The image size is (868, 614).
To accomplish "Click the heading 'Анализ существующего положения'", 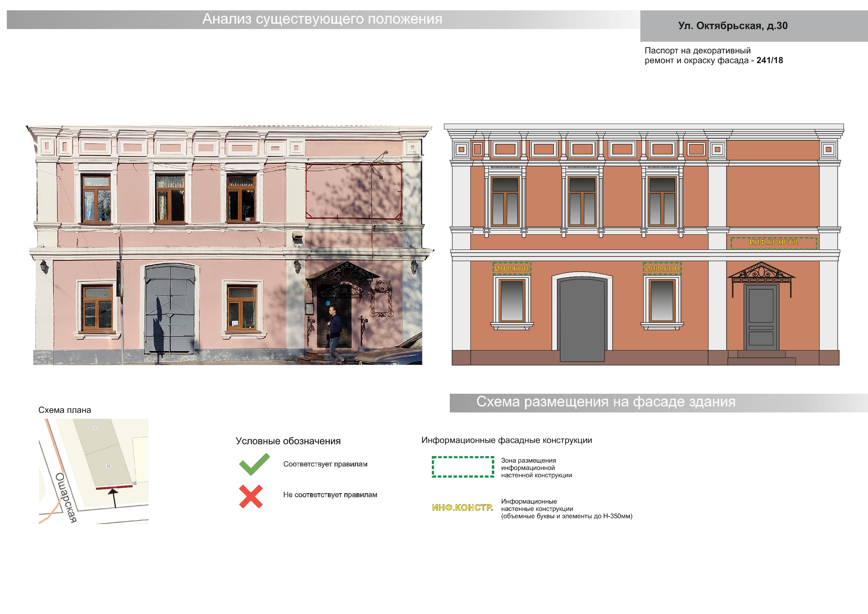I will click(x=322, y=19).
